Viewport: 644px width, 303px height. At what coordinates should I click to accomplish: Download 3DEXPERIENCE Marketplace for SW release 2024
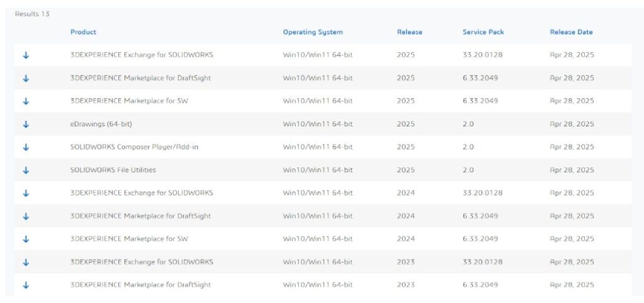pyautogui.click(x=26, y=239)
